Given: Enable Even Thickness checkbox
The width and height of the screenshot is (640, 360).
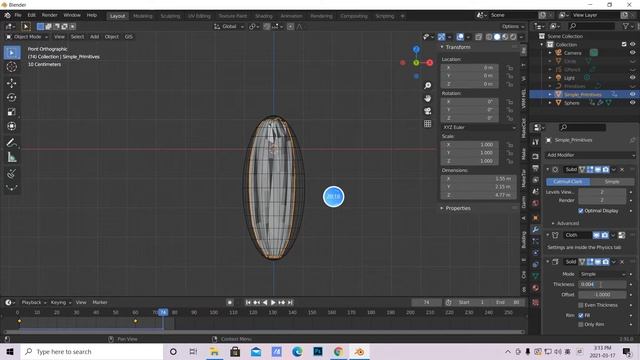Looking at the screenshot, I should point(581,305).
